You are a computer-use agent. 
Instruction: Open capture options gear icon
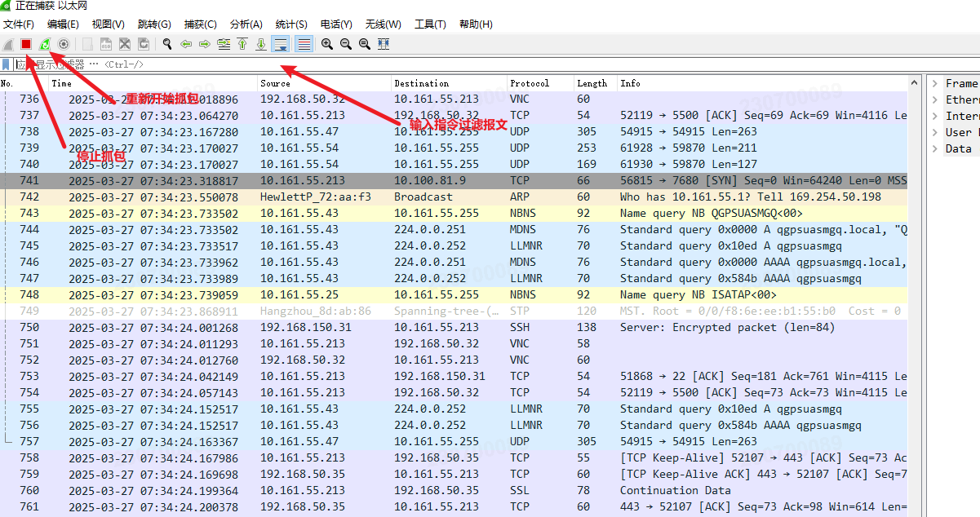[64, 44]
